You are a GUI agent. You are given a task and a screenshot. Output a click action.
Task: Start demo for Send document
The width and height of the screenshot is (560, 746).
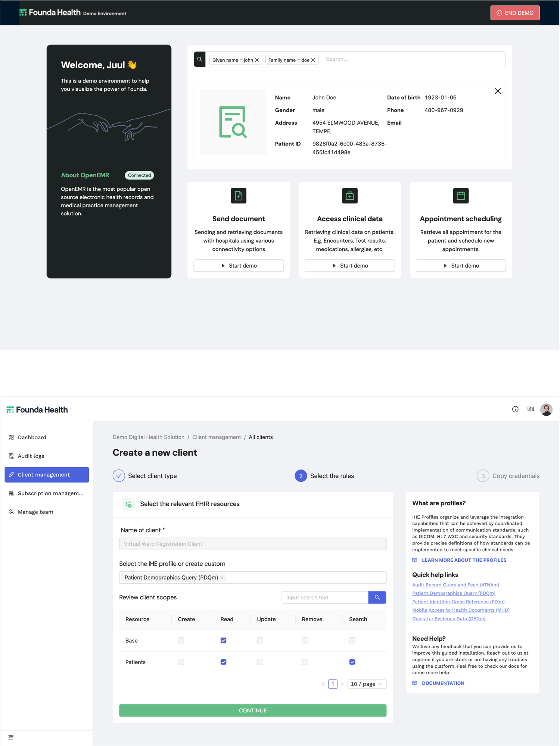239,266
